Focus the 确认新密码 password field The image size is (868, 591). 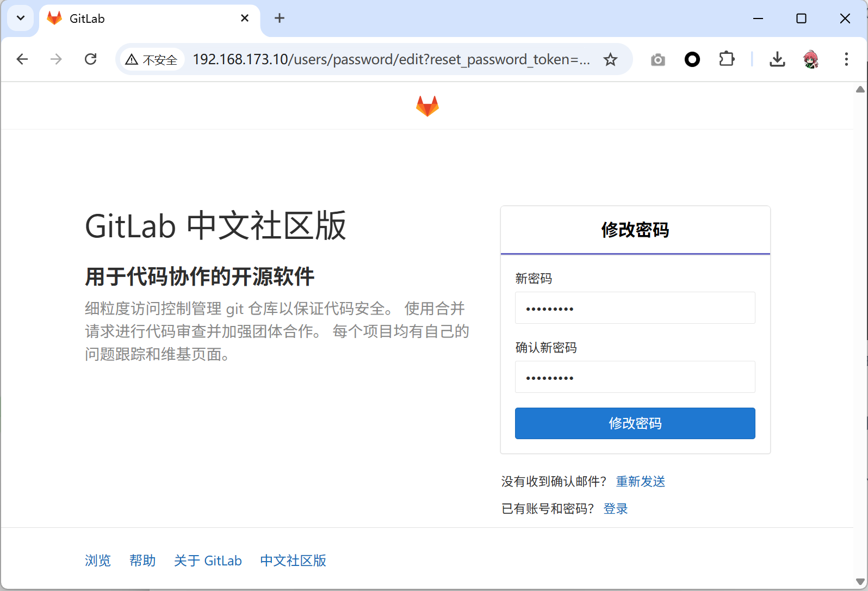point(635,377)
